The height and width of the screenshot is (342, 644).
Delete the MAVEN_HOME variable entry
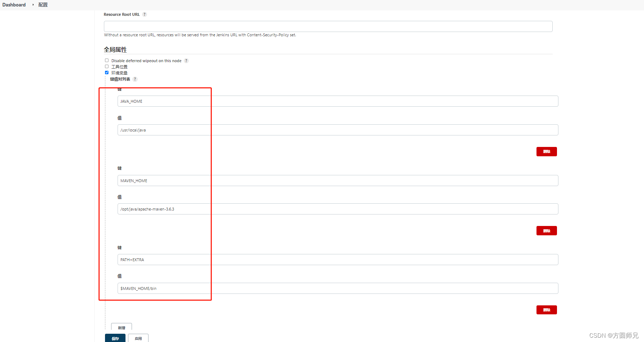(x=547, y=231)
